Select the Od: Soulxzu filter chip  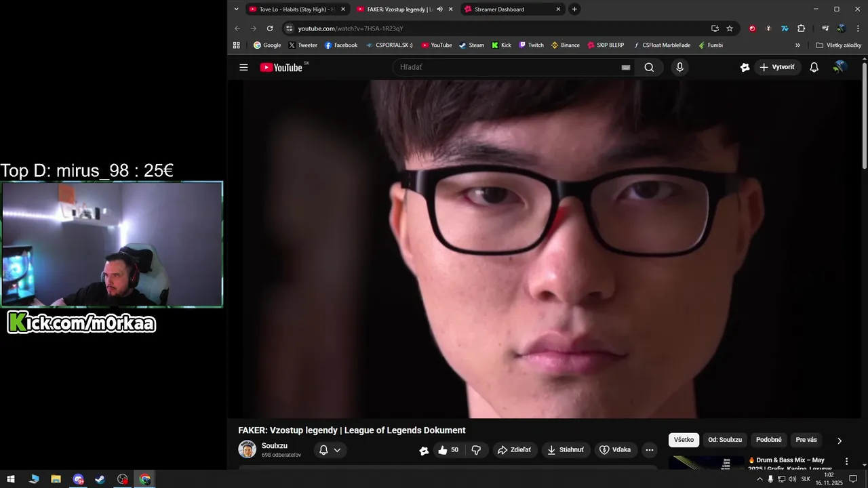tap(725, 440)
